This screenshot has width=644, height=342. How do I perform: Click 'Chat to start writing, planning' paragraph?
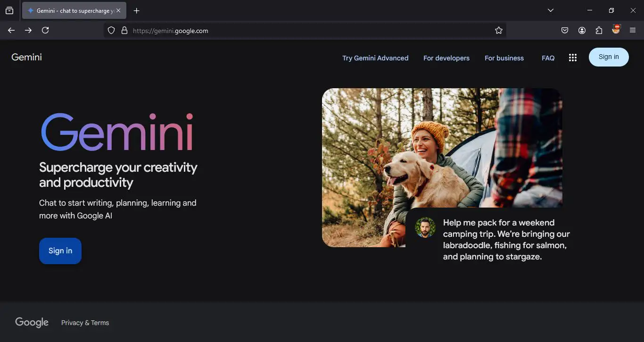pos(117,209)
